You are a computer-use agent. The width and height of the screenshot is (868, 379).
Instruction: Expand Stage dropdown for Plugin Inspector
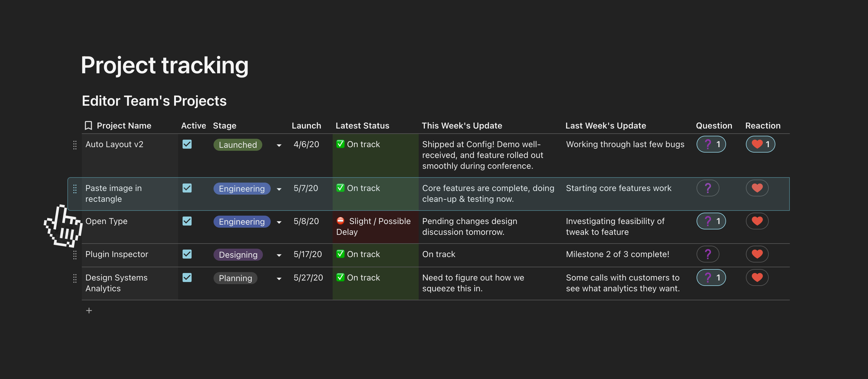[x=279, y=256]
